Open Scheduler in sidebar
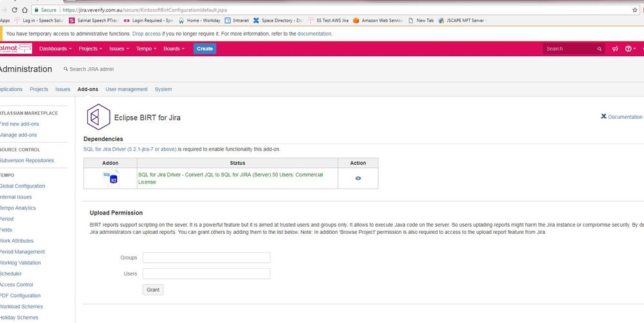Screen dimensions: 644x323 (11, 274)
